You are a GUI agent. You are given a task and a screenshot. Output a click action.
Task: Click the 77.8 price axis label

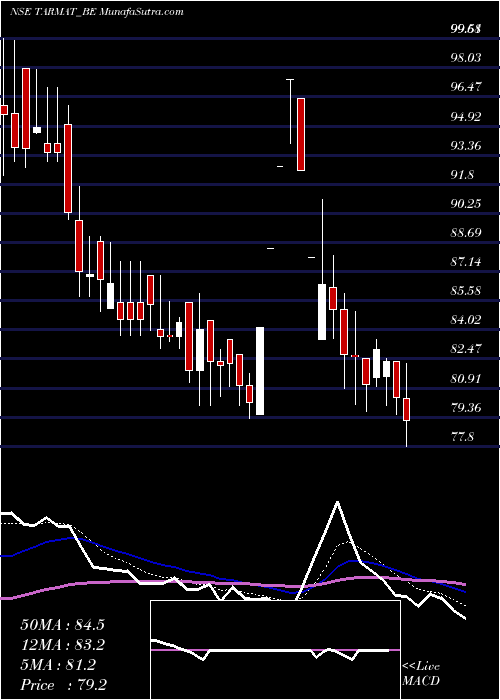tap(462, 437)
